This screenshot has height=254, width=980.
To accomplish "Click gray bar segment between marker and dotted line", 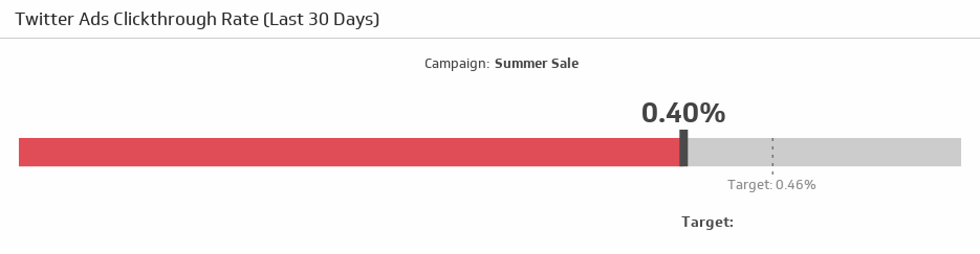I will 730,152.
